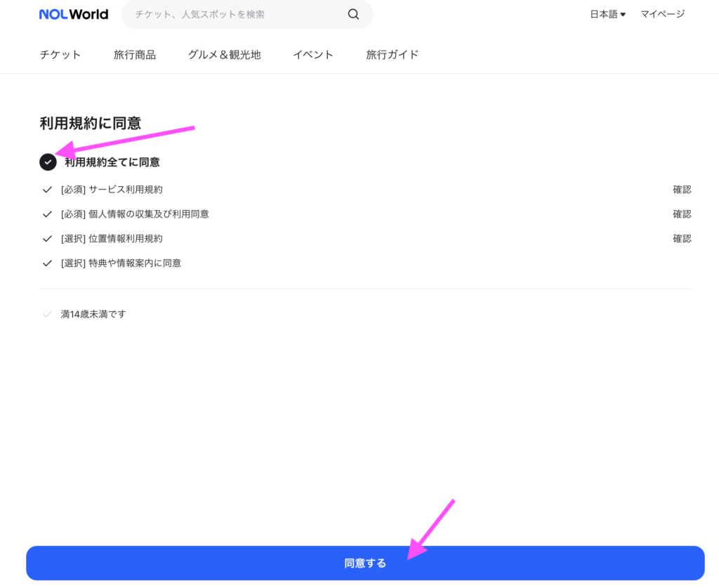The image size is (719, 588).
Task: Uncheck the 位置情報利用規約 optional checkmark
Action: pos(48,239)
